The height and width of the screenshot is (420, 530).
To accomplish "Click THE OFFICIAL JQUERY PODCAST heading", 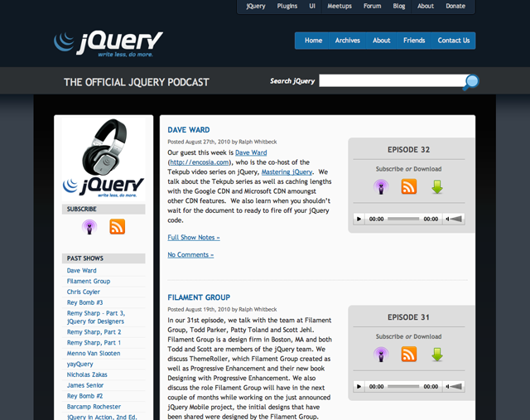I will click(137, 82).
